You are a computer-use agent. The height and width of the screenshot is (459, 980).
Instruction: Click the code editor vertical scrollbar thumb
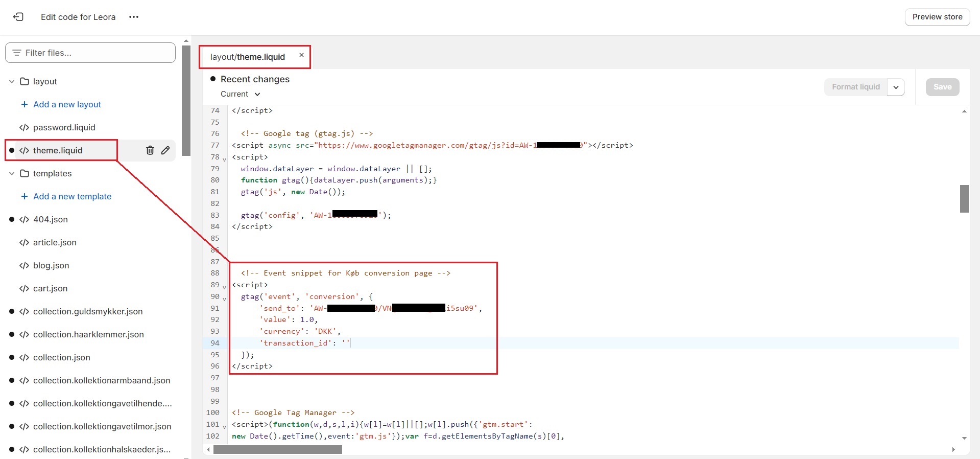(x=964, y=199)
